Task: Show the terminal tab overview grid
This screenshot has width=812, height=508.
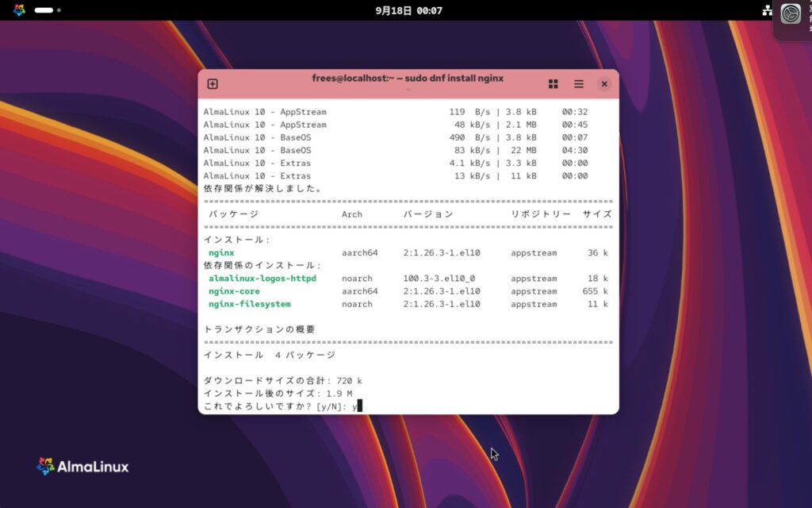Action: click(x=553, y=84)
